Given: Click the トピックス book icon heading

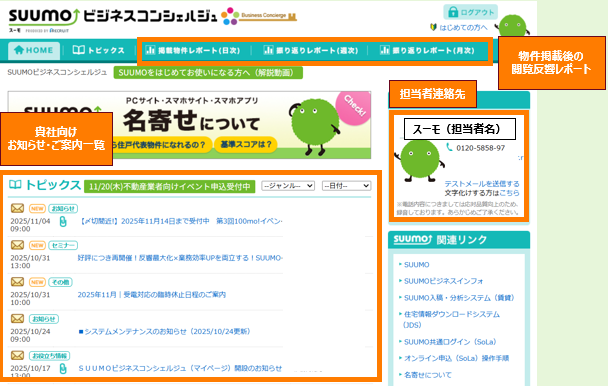Looking at the screenshot, I should tap(15, 185).
